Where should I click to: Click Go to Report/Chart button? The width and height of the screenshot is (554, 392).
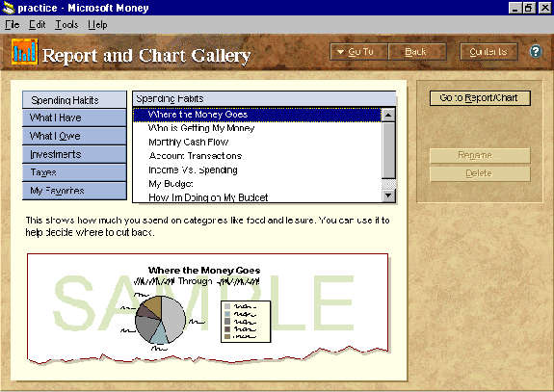pos(480,98)
